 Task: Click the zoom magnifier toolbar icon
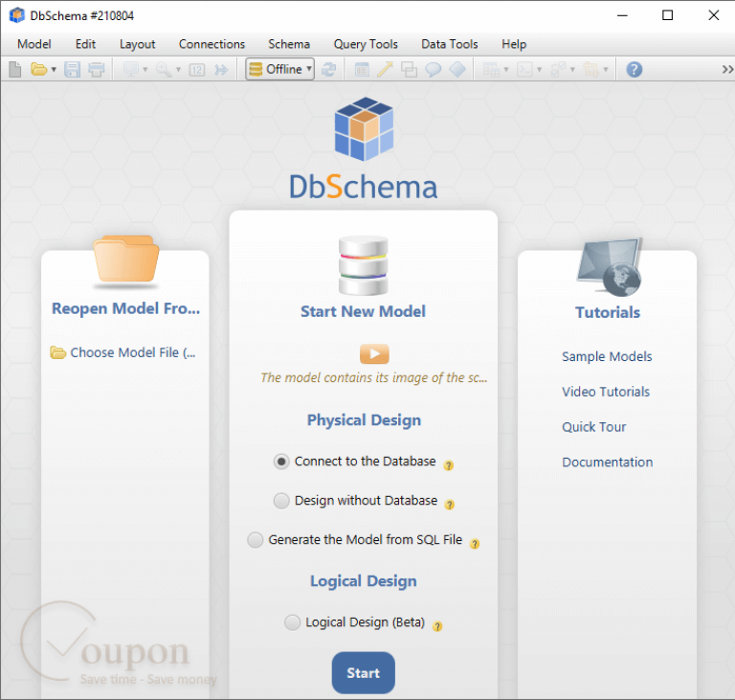[x=164, y=70]
